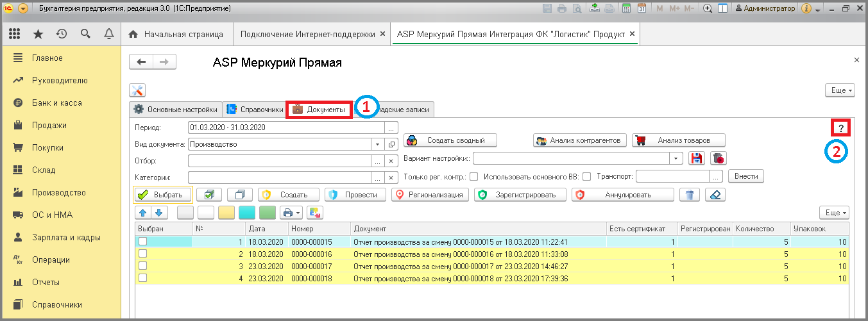
Task: Open Транспорт selection with ellipsis button
Action: pos(716,177)
